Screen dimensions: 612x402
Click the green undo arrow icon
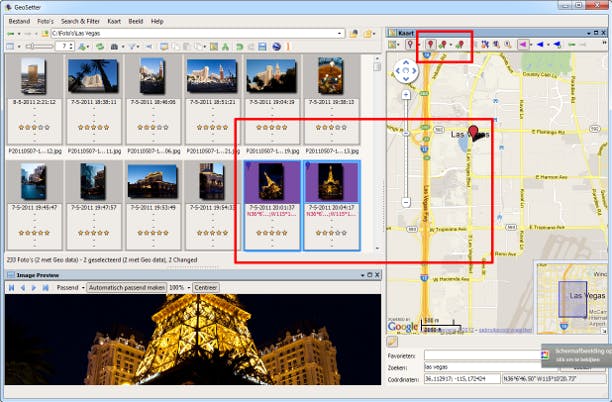coord(239,46)
